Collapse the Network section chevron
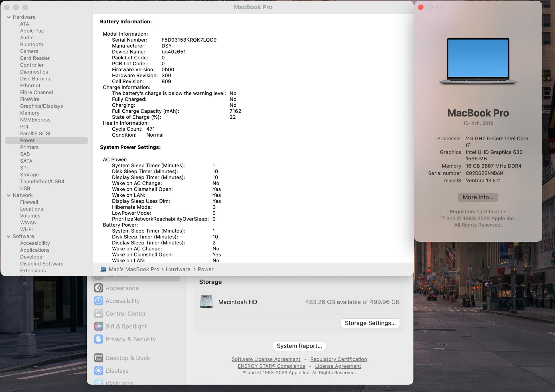The height and width of the screenshot is (392, 555). coord(9,195)
